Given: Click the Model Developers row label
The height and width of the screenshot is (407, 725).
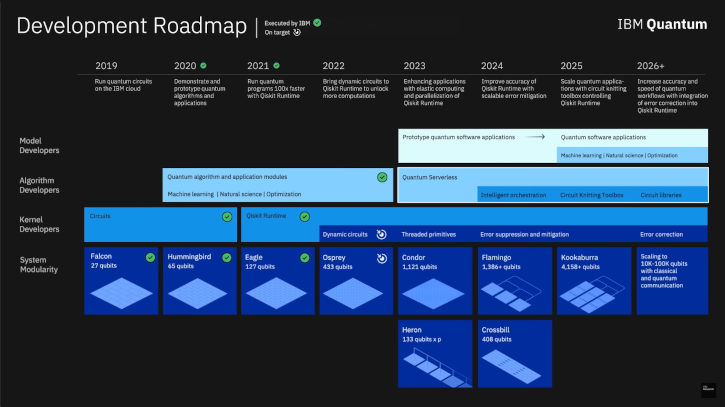Looking at the screenshot, I should coord(39,145).
